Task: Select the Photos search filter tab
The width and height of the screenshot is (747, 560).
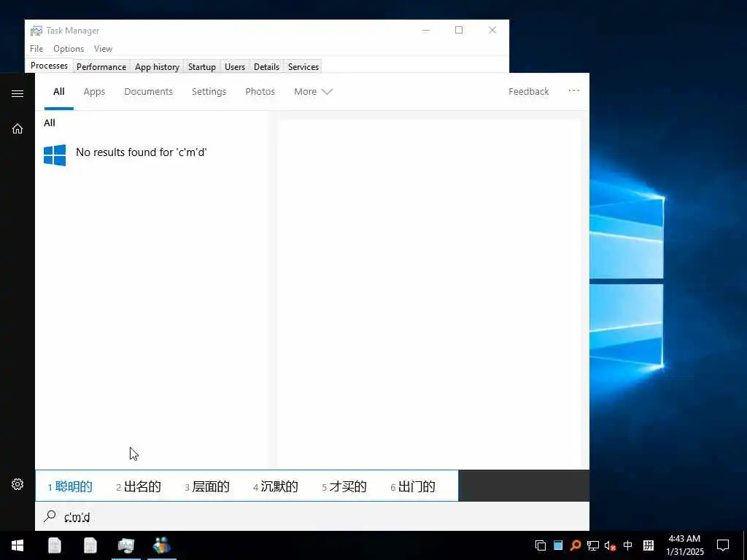Action: coord(260,91)
